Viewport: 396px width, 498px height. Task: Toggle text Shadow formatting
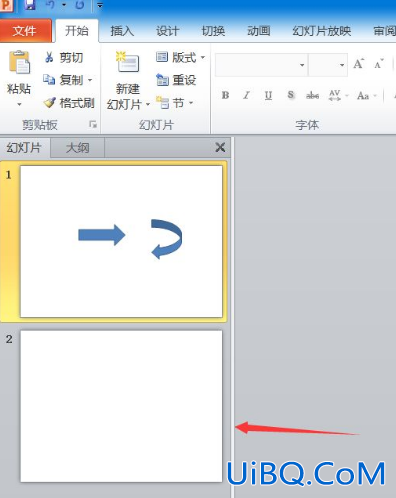(291, 95)
